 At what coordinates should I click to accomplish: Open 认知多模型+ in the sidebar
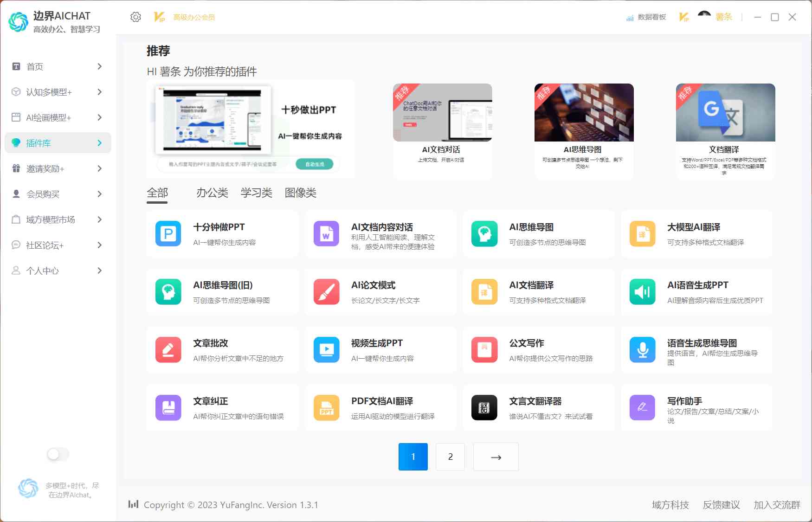[58, 92]
